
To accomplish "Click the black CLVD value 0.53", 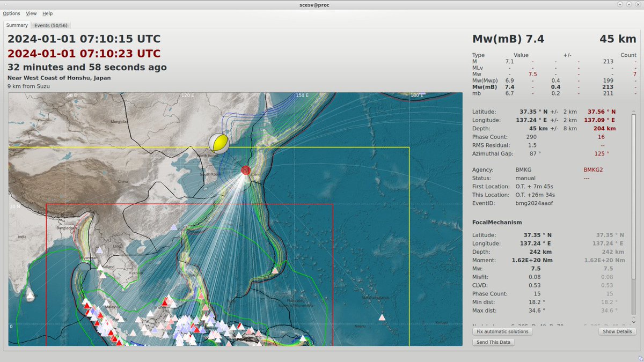I will [535, 285].
